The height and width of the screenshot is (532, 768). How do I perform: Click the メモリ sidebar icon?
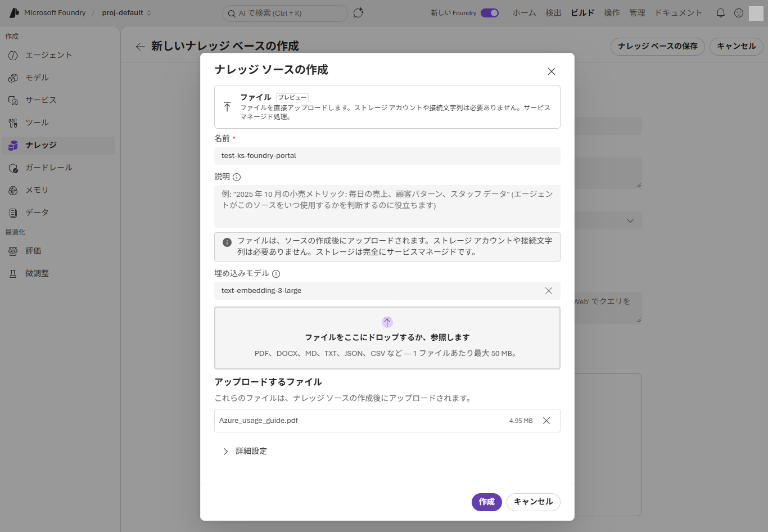(x=13, y=190)
